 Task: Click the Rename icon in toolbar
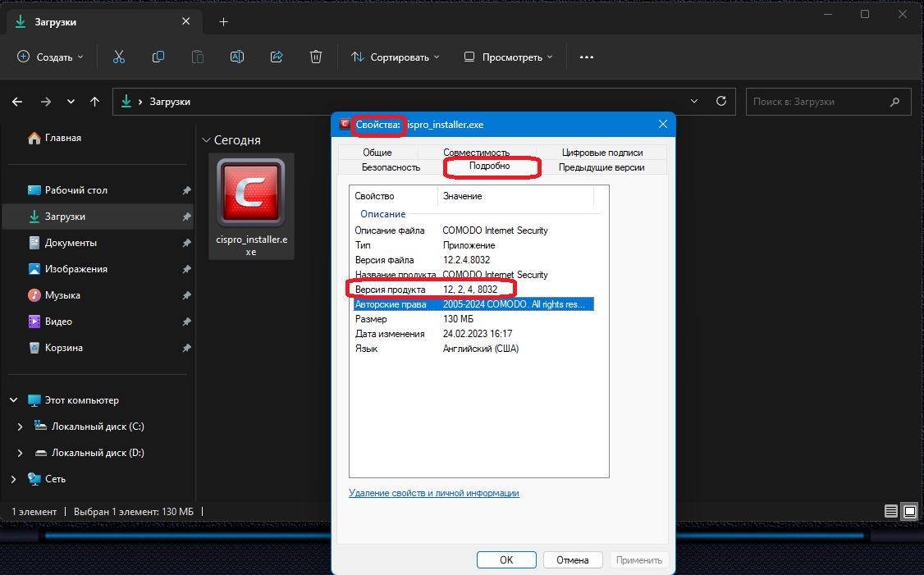tap(237, 57)
